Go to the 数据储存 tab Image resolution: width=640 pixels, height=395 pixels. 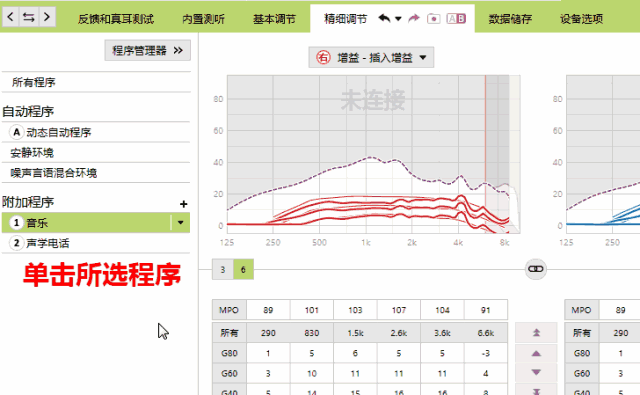510,19
